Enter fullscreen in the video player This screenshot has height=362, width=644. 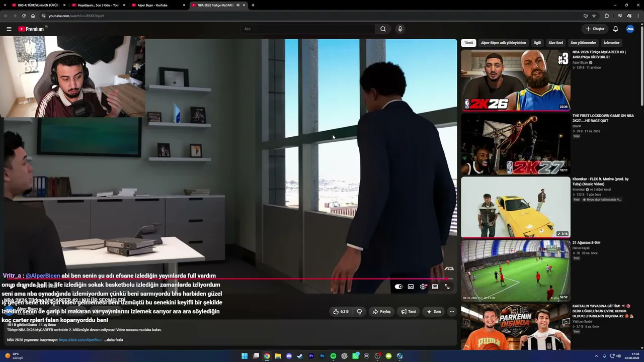pos(447,287)
